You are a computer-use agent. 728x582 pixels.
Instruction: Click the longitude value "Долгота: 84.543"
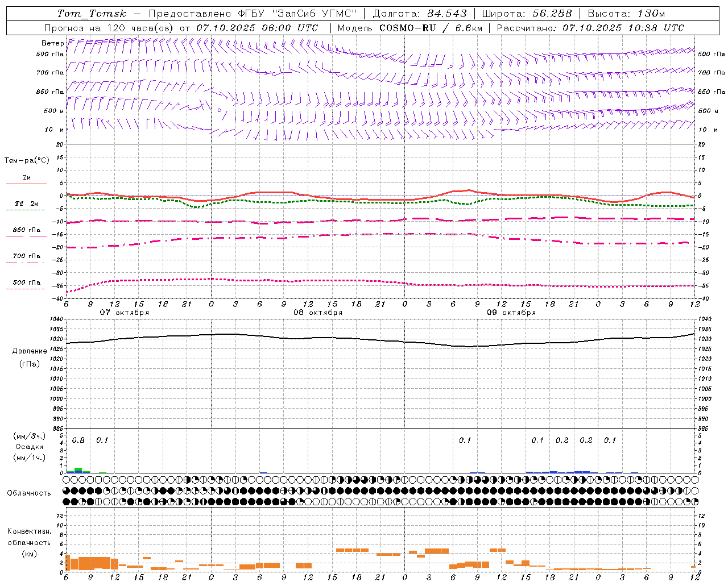[x=420, y=14]
